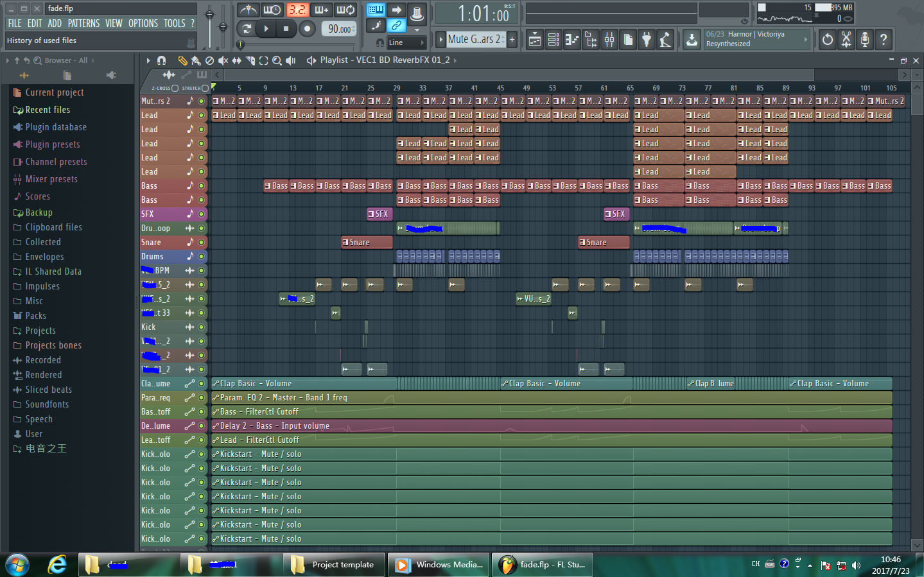Open the Plugin picker plug icon
This screenshot has width=924, height=577.
pyautogui.click(x=647, y=40)
